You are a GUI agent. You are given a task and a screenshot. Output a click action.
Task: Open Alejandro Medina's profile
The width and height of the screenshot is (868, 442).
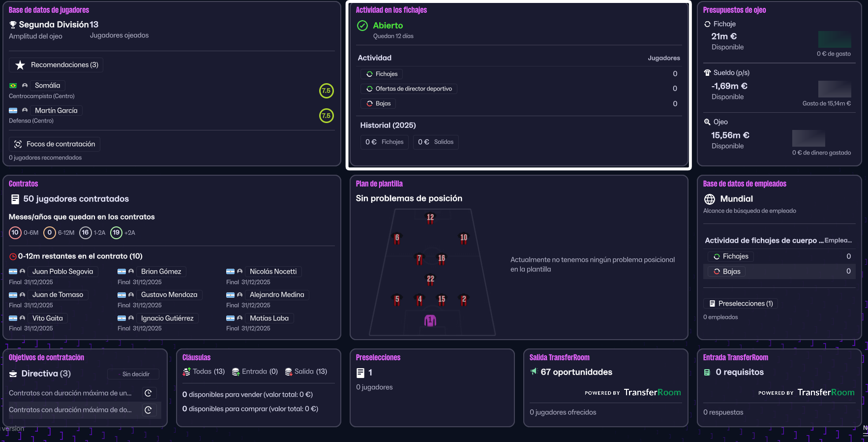tap(277, 295)
